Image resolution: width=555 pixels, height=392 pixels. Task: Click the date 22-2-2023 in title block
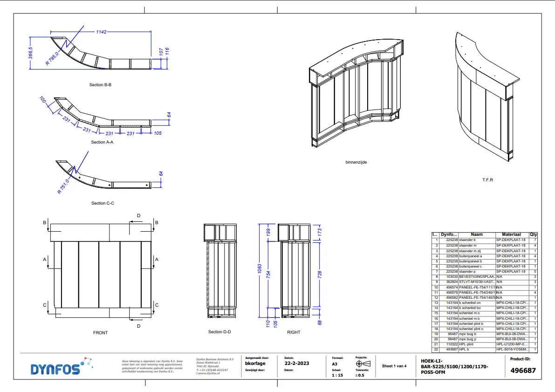pyautogui.click(x=296, y=364)
